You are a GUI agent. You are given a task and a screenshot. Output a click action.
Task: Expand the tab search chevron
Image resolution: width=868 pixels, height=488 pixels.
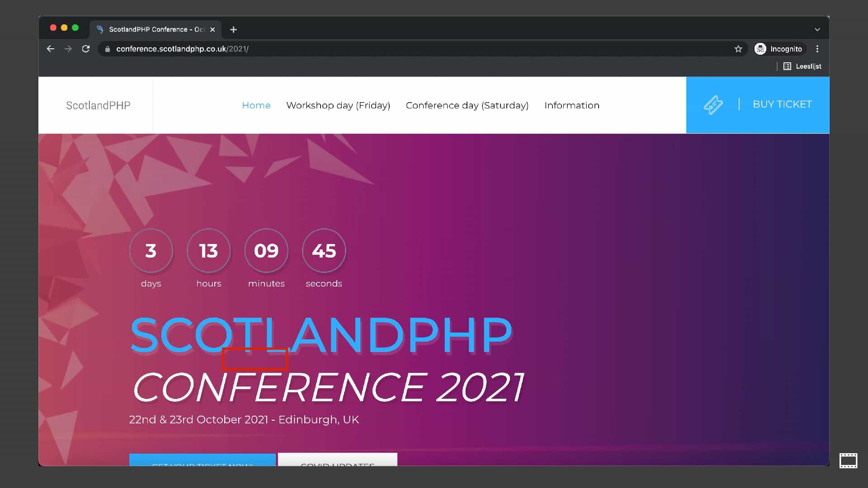[x=817, y=29]
